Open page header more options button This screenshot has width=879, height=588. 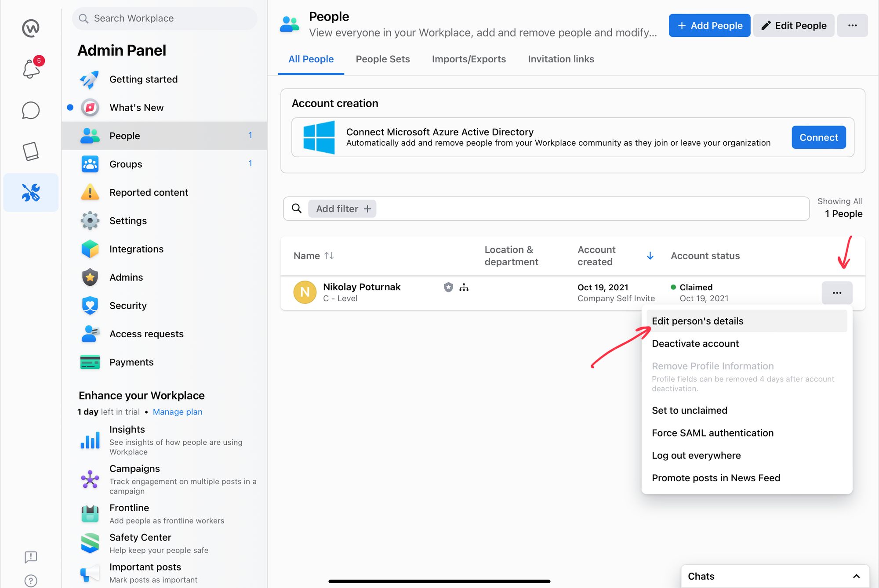853,25
